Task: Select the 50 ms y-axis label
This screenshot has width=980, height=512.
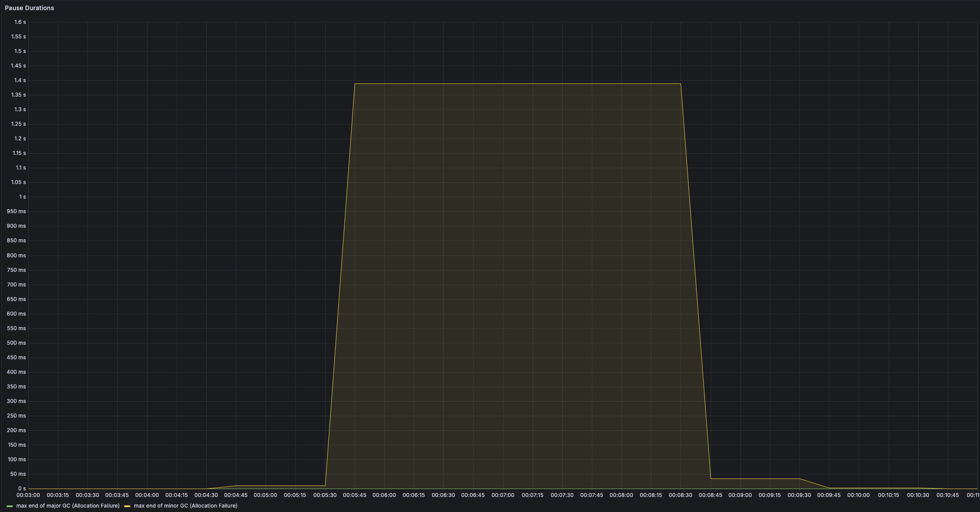Action: (x=18, y=474)
